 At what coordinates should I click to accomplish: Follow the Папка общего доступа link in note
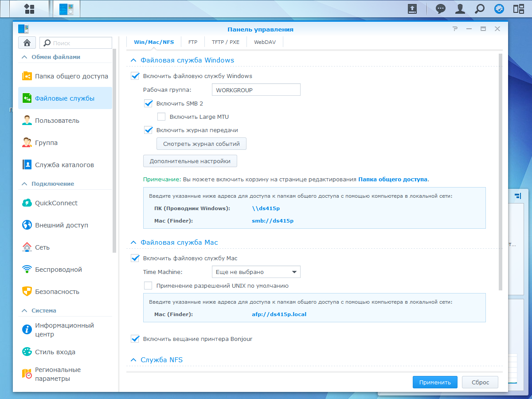tap(393, 180)
